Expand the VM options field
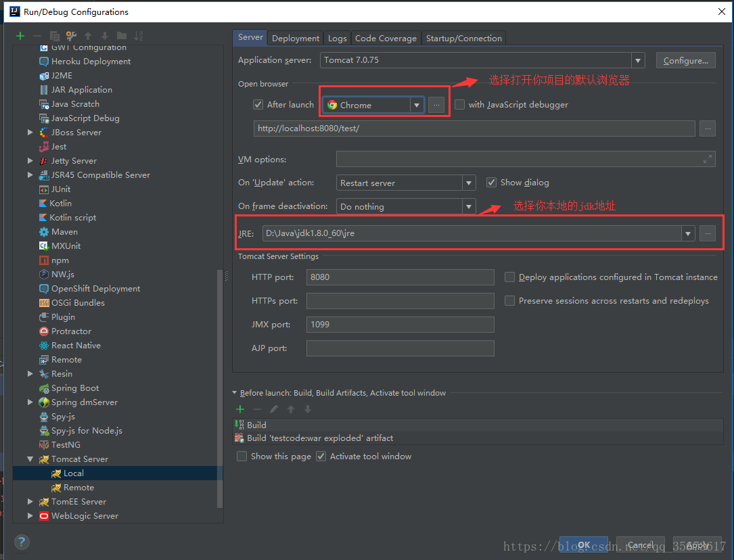The image size is (734, 560). point(708,159)
